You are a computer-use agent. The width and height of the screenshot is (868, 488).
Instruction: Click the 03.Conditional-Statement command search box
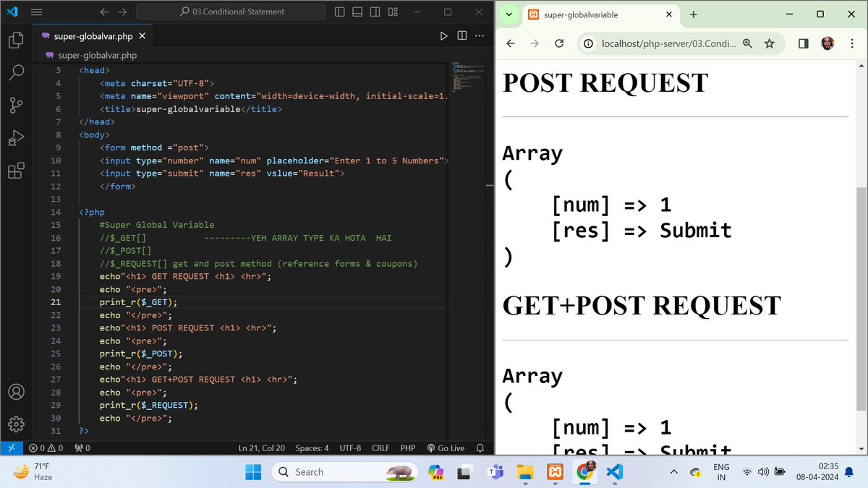[231, 12]
